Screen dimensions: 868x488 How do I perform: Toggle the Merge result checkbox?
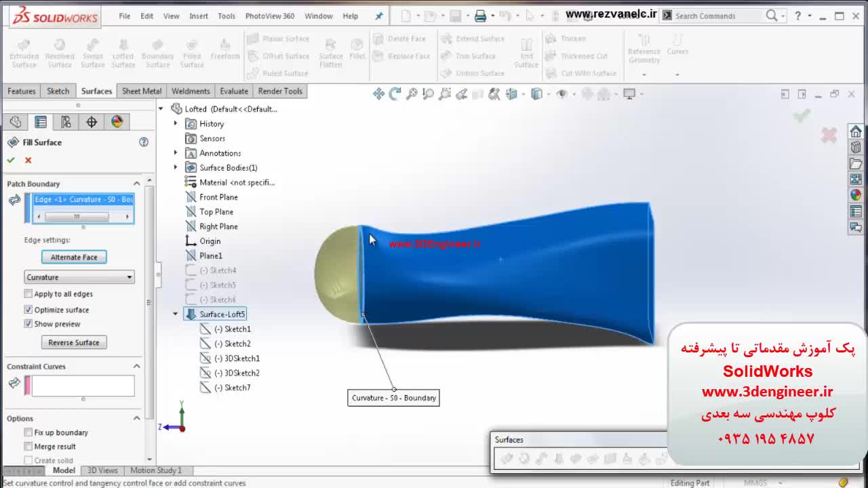[28, 447]
